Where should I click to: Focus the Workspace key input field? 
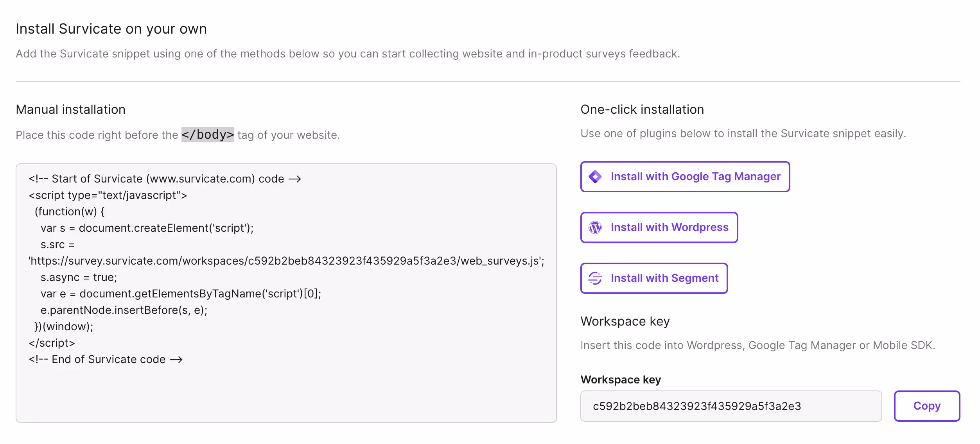(731, 406)
